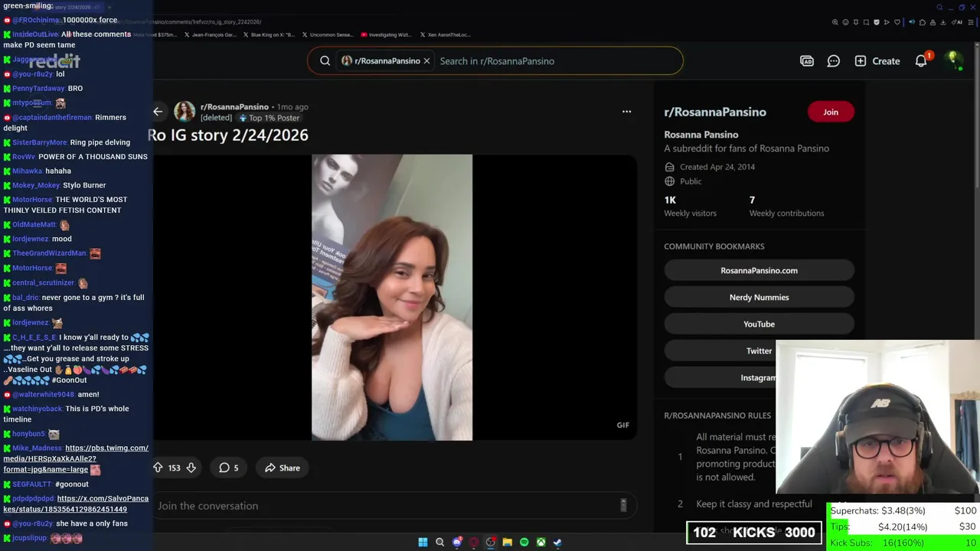Upvote the Ro IG story post
The width and height of the screenshot is (980, 551).
(x=158, y=468)
